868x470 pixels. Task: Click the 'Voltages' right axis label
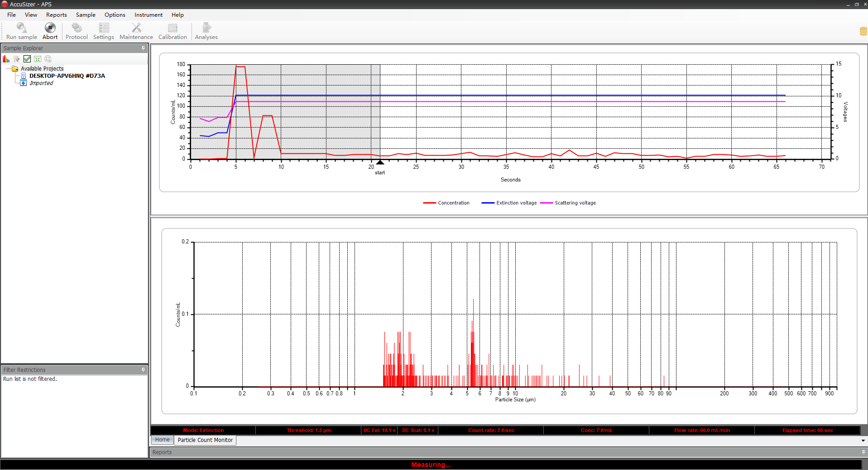[845, 112]
